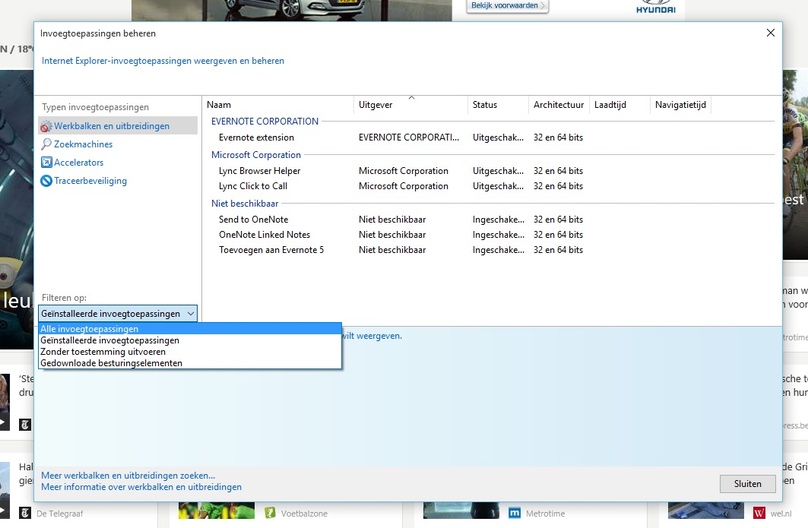This screenshot has height=528, width=808.
Task: Select the Accelerators icon
Action: click(x=46, y=162)
